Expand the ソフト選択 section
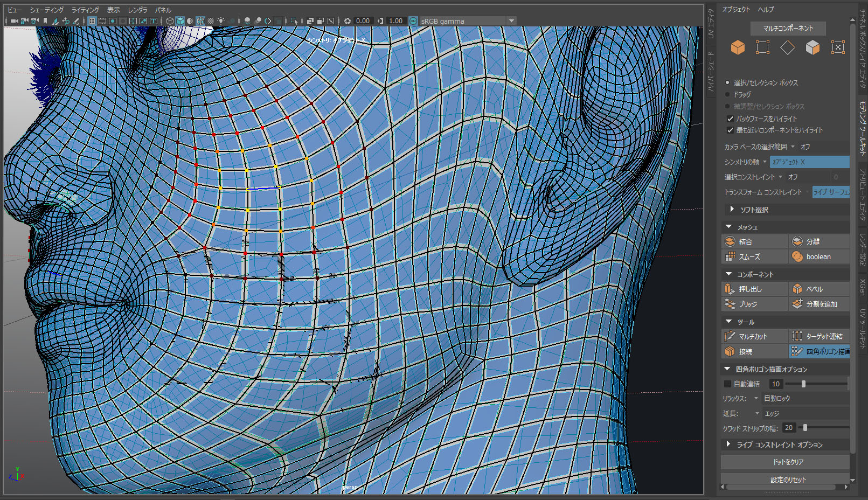 tap(732, 209)
